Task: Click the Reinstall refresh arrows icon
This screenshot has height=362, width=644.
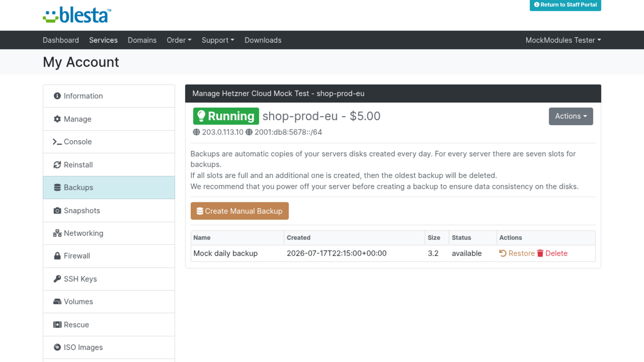Action: 57,165
